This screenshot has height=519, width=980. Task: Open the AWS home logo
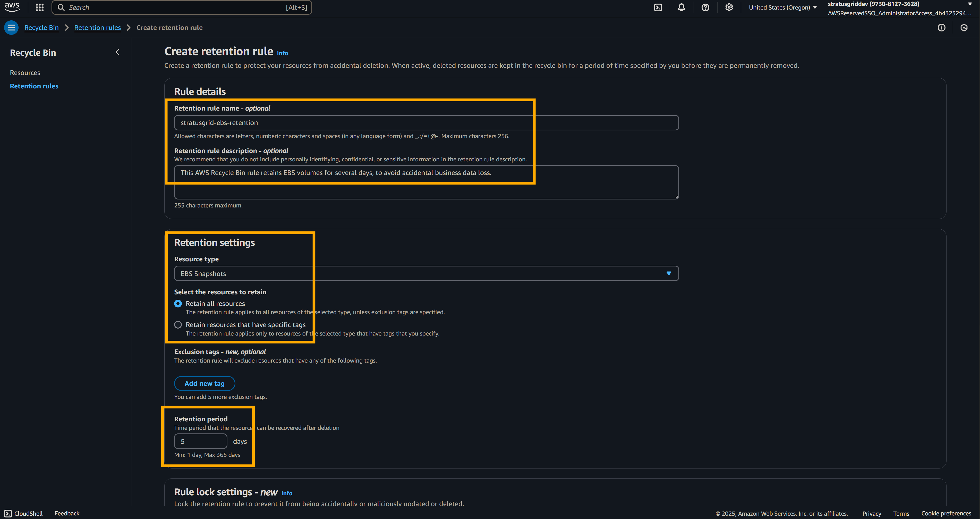click(x=12, y=7)
